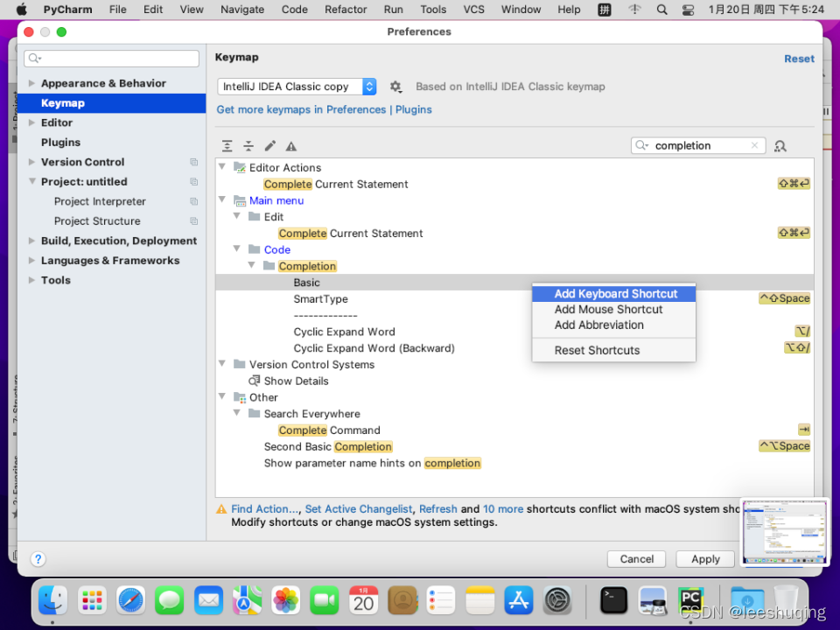Expand the Editor settings section
This screenshot has height=630, width=840.
point(31,122)
